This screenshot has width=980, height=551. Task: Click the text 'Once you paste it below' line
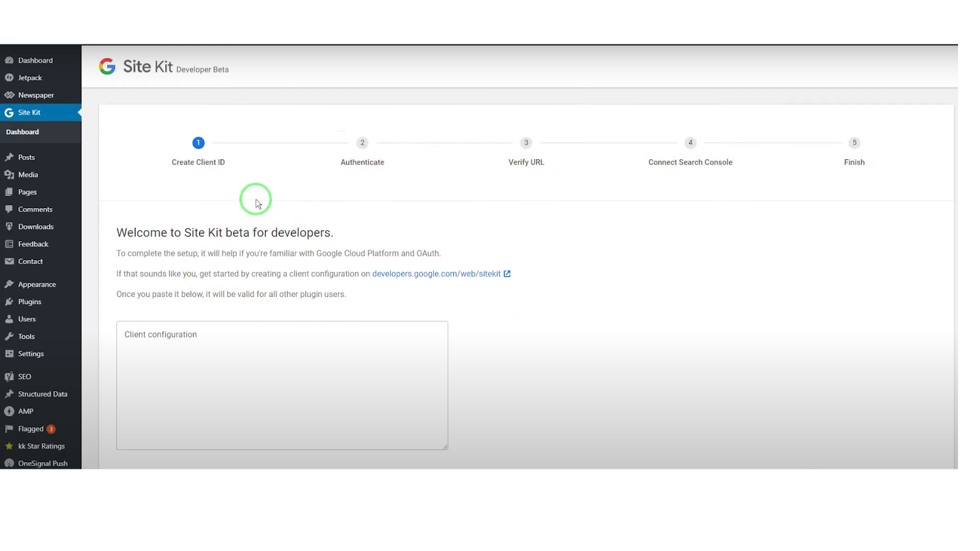pyautogui.click(x=232, y=294)
